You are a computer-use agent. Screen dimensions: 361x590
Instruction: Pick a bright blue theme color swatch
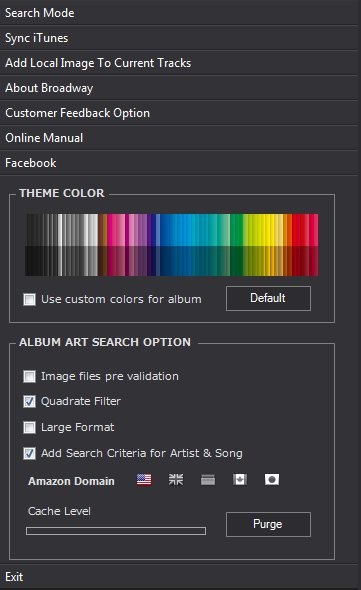tap(169, 230)
